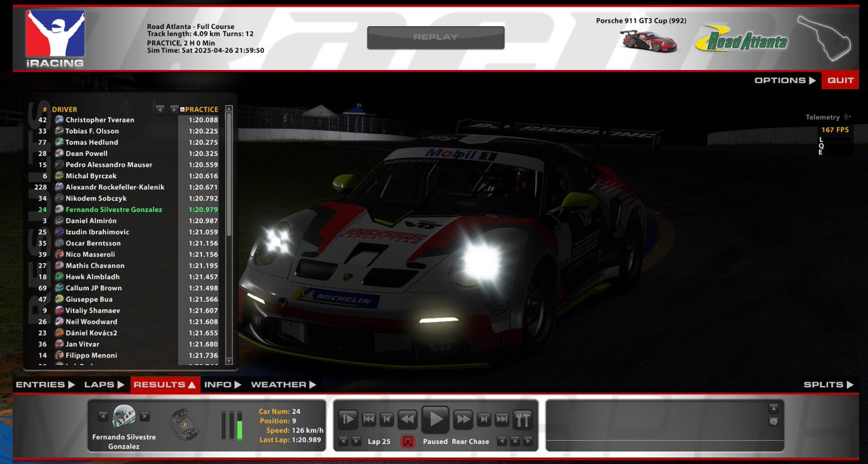The width and height of the screenshot is (868, 464).
Task: Click Mathis Chavanon's helmet icon
Action: tap(59, 266)
